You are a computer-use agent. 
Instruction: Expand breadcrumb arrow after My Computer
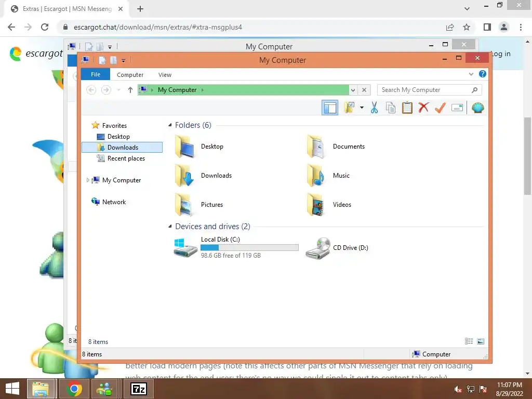tap(203, 90)
